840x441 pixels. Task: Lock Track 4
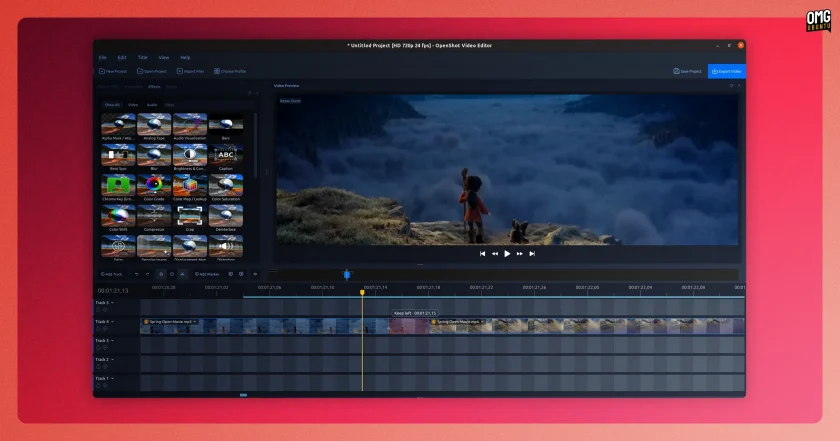98,328
